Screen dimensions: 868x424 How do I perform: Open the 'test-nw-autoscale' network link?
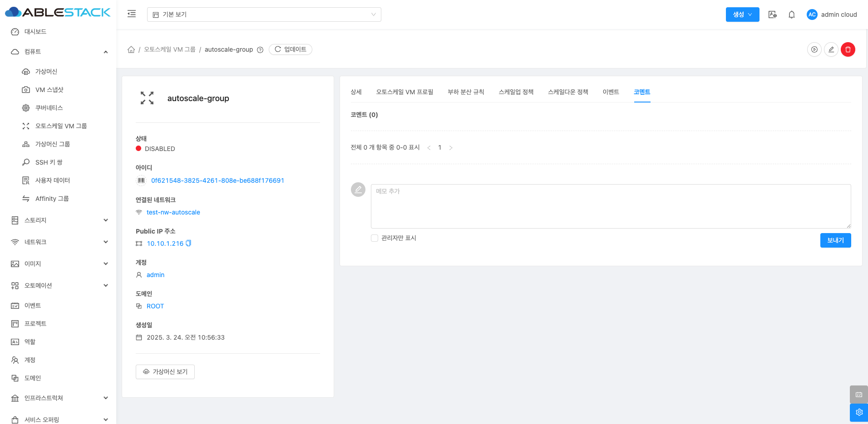click(173, 212)
